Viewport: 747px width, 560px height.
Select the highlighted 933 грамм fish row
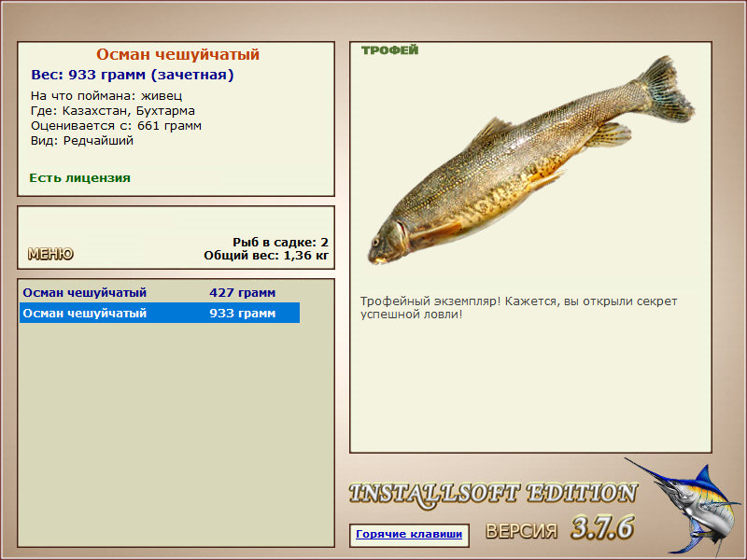click(x=160, y=314)
